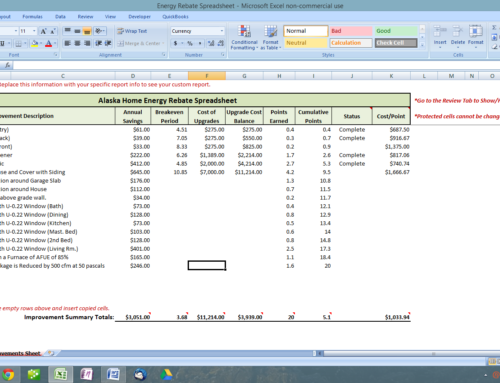The width and height of the screenshot is (500, 383).
Task: Apply the Check Cell style
Action: point(396,43)
